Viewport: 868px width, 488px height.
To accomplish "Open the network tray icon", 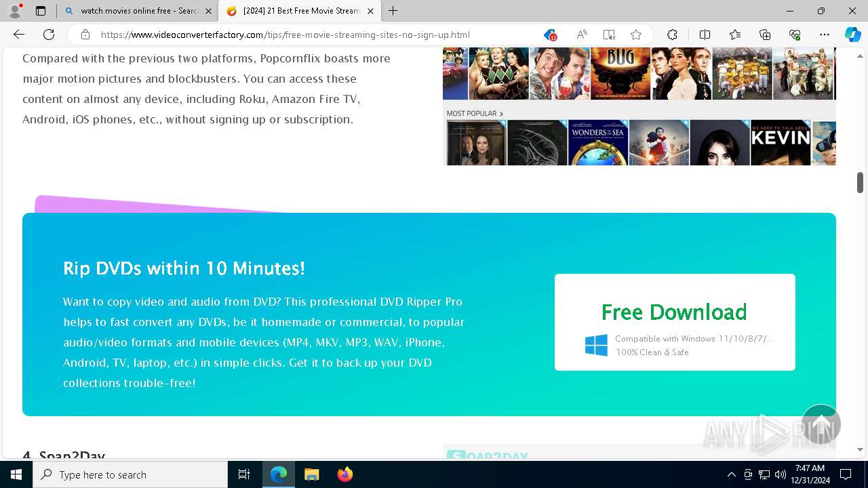I will [x=764, y=474].
